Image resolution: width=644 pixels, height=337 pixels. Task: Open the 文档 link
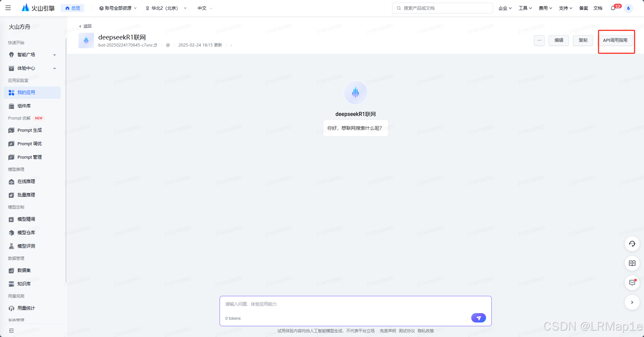coord(598,8)
